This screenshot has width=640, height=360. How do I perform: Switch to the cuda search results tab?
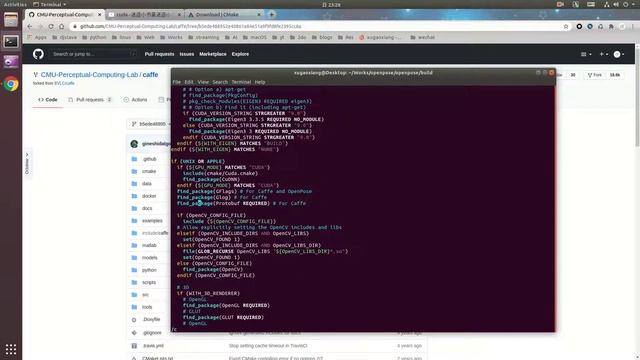(x=143, y=14)
